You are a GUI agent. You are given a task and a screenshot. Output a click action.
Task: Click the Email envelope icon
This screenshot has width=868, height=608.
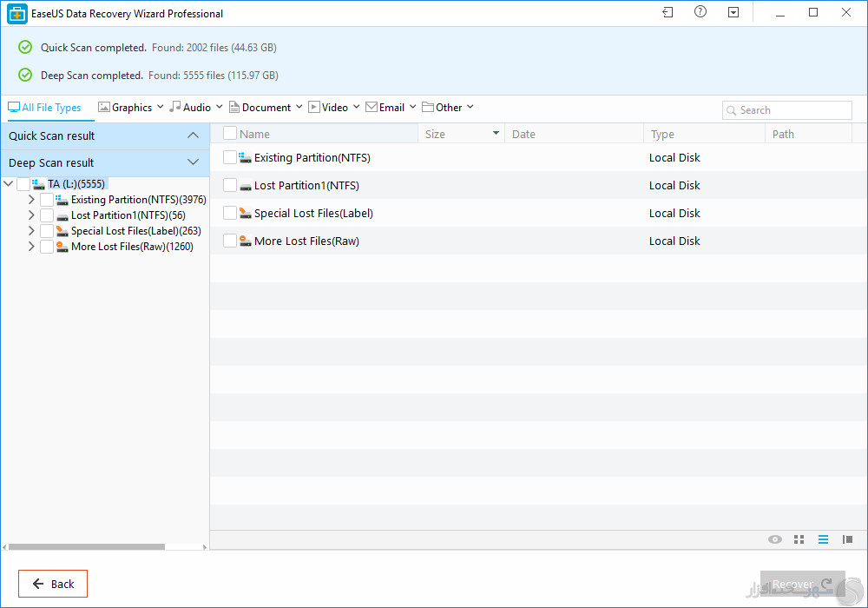click(371, 107)
